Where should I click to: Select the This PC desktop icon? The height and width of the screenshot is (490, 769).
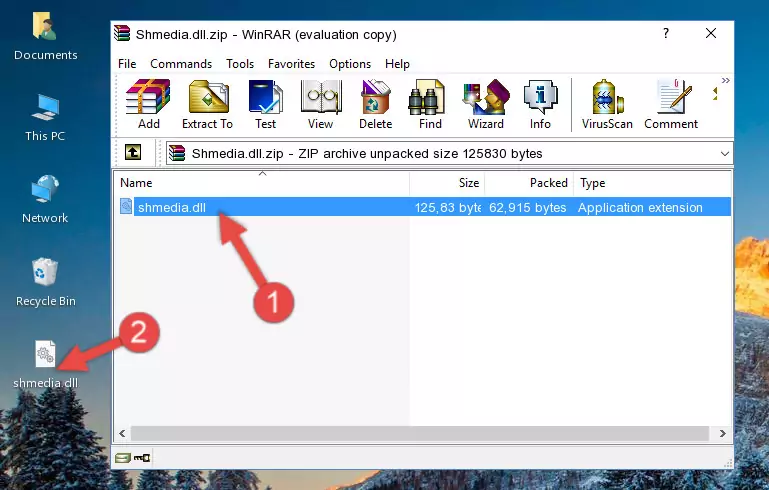coord(45,118)
